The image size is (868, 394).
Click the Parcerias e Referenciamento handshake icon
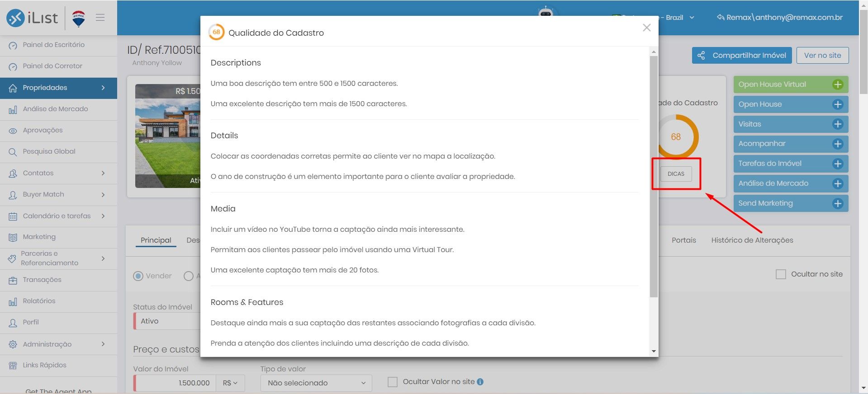(12, 258)
